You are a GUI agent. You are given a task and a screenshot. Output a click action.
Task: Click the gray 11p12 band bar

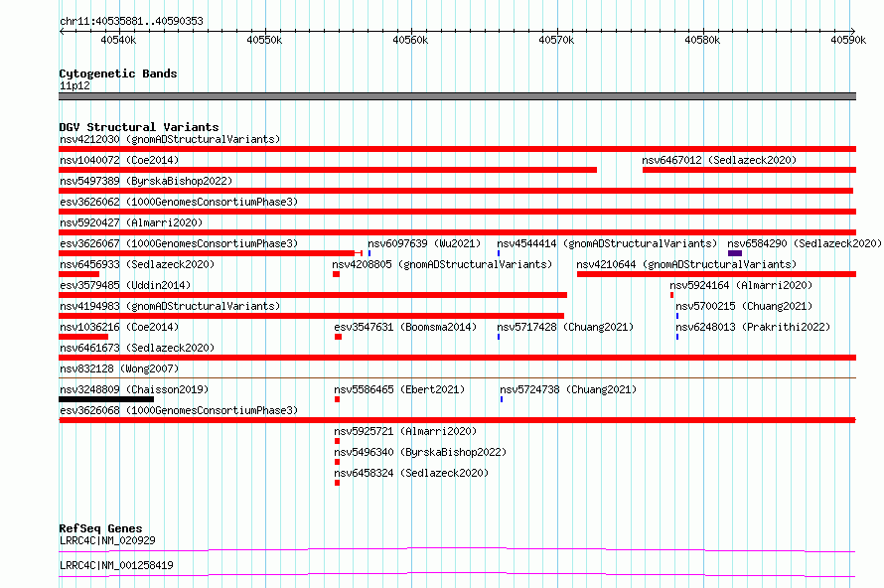coord(457,96)
